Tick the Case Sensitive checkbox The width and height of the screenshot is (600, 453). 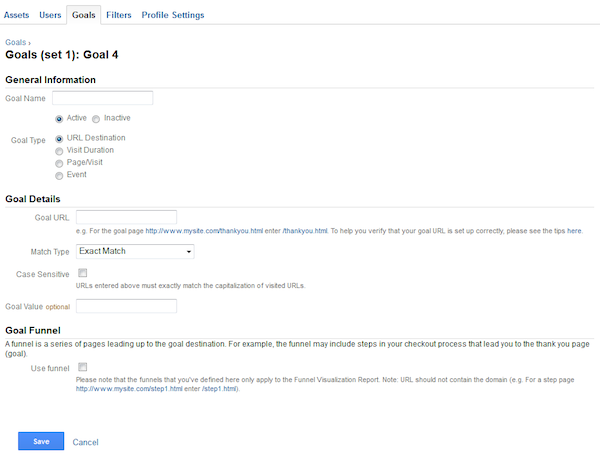pos(82,273)
